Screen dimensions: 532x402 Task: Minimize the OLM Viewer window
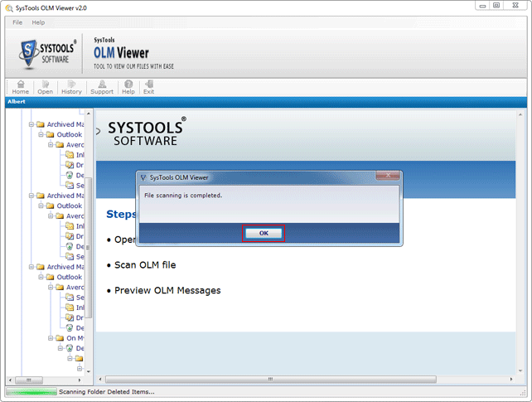click(x=482, y=6)
